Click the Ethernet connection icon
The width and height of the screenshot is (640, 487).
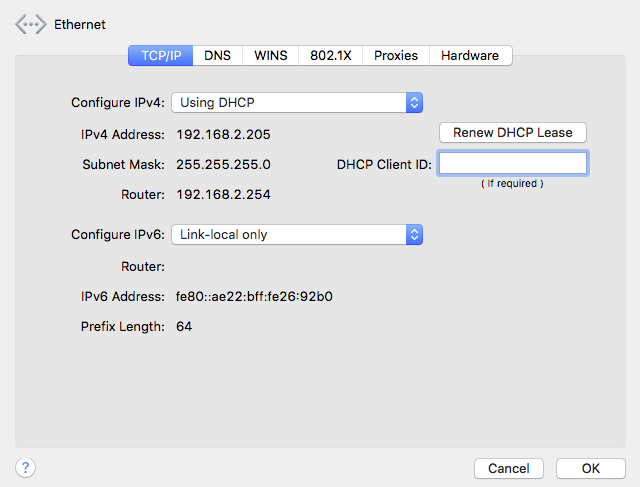click(x=31, y=24)
